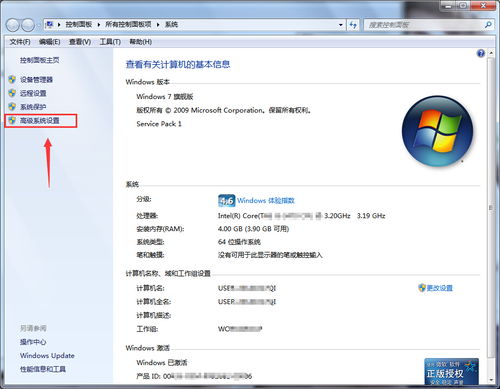The height and width of the screenshot is (389, 500).
Task: Open the 帮助(H) menu
Action: (x=141, y=42)
